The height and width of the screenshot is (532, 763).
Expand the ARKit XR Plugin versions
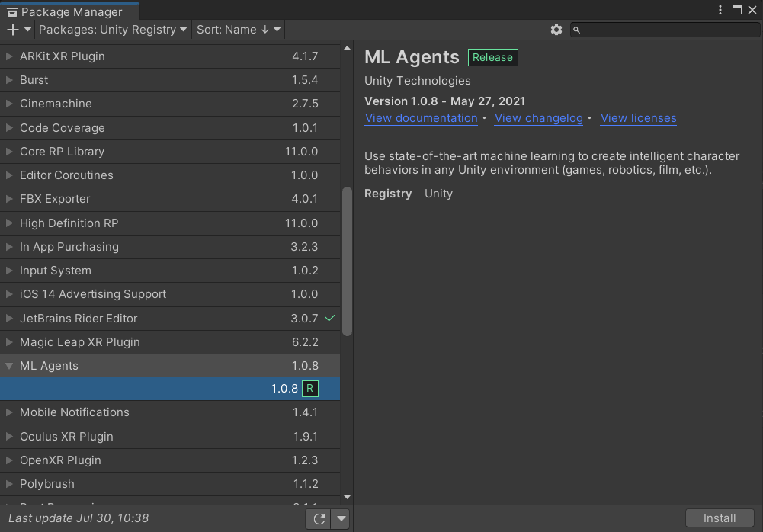click(x=8, y=56)
